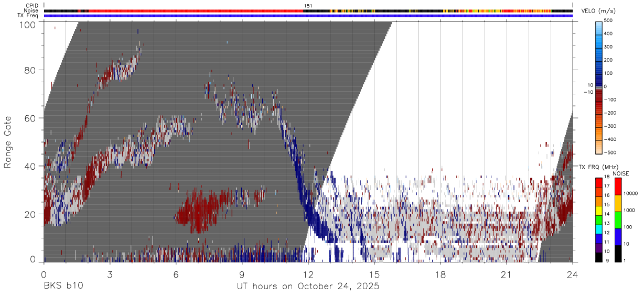Click the 300 tick on velocity scale
This screenshot has width=644, height=297.
click(x=608, y=47)
